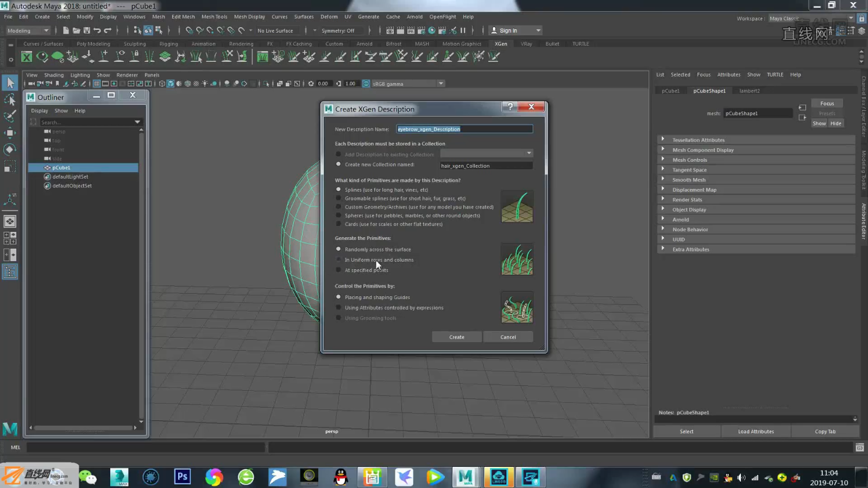868x488 pixels.
Task: Activate the Rotate tool in toolbox
Action: 10,149
